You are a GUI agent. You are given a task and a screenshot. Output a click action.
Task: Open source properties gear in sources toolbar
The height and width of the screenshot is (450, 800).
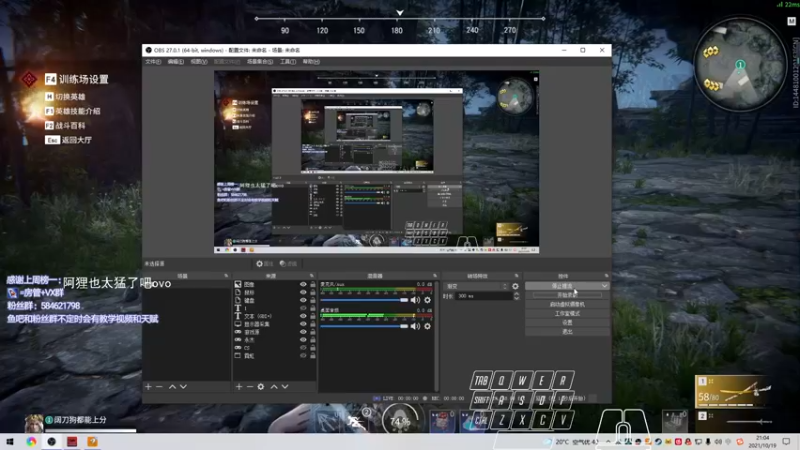[x=261, y=387]
